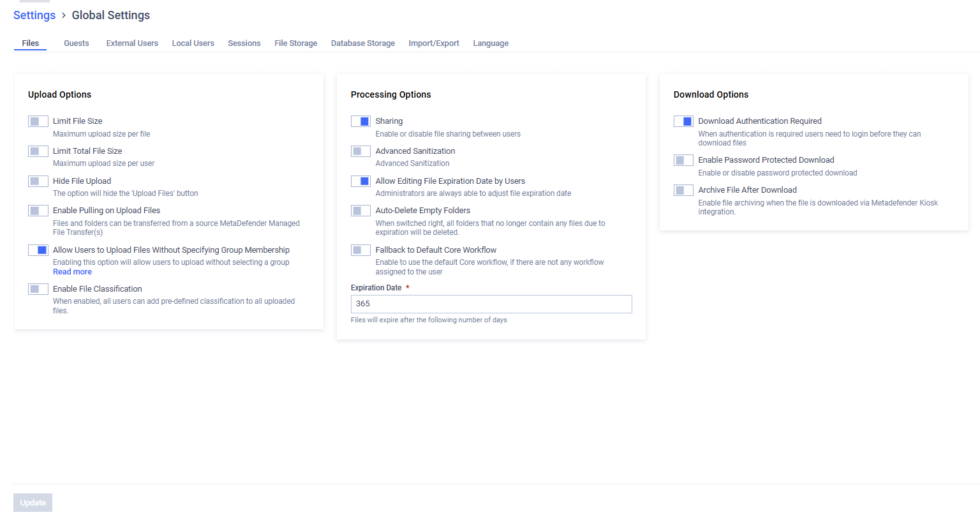
Task: Switch to the Guests tab
Action: [77, 43]
